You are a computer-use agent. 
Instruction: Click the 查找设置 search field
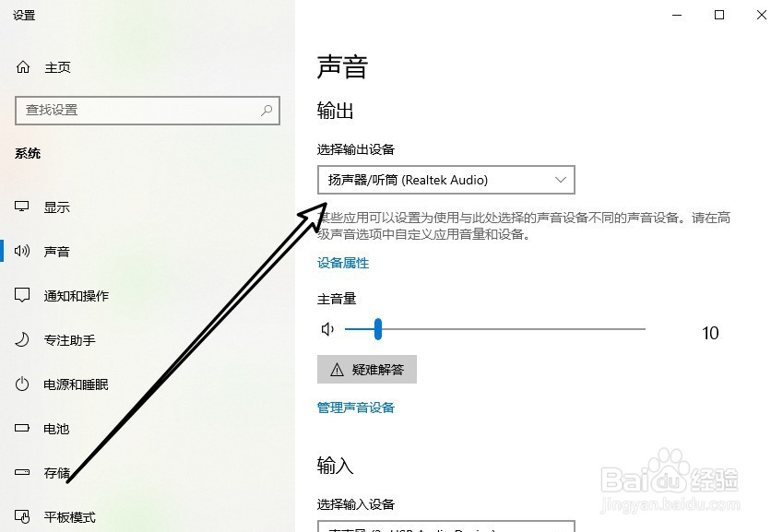tap(148, 111)
